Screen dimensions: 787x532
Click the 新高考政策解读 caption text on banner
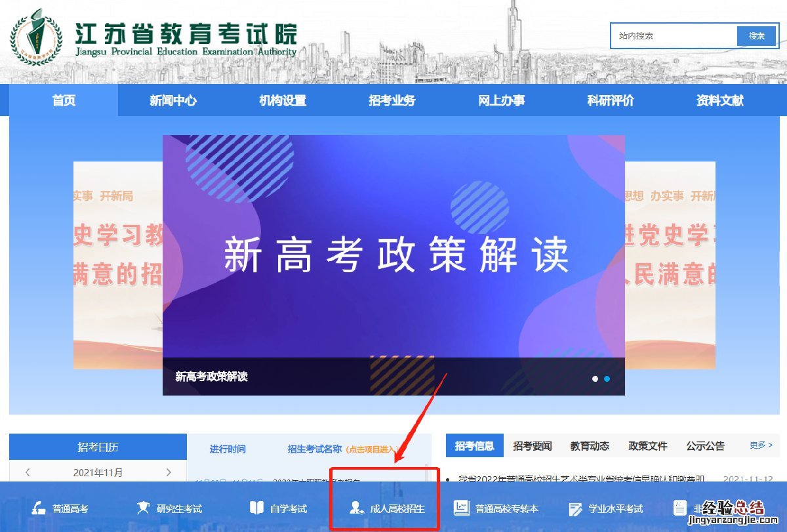click(x=211, y=377)
